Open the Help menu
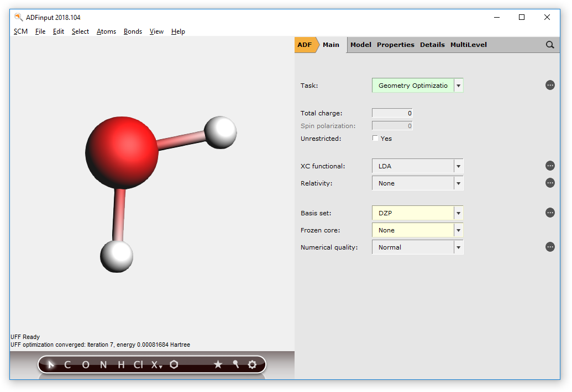572x392 pixels. pos(178,31)
